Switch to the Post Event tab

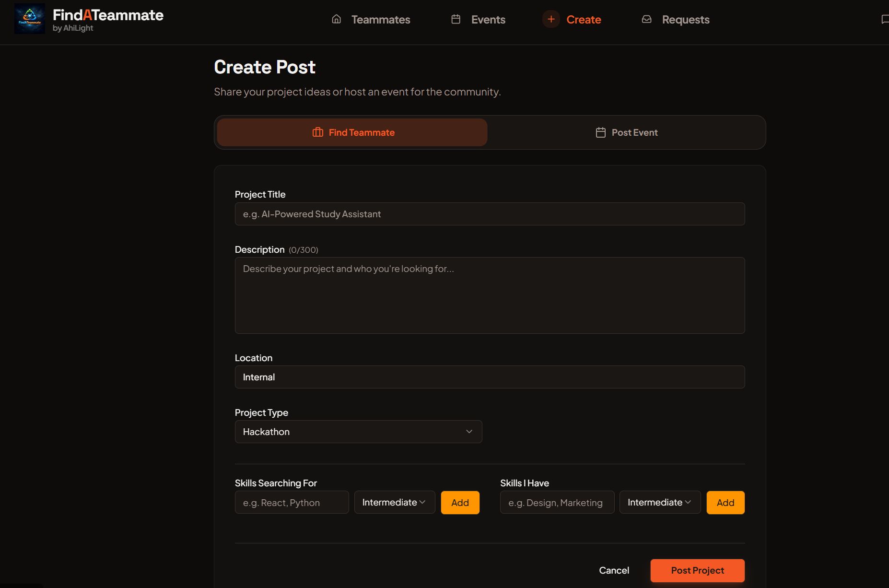626,132
